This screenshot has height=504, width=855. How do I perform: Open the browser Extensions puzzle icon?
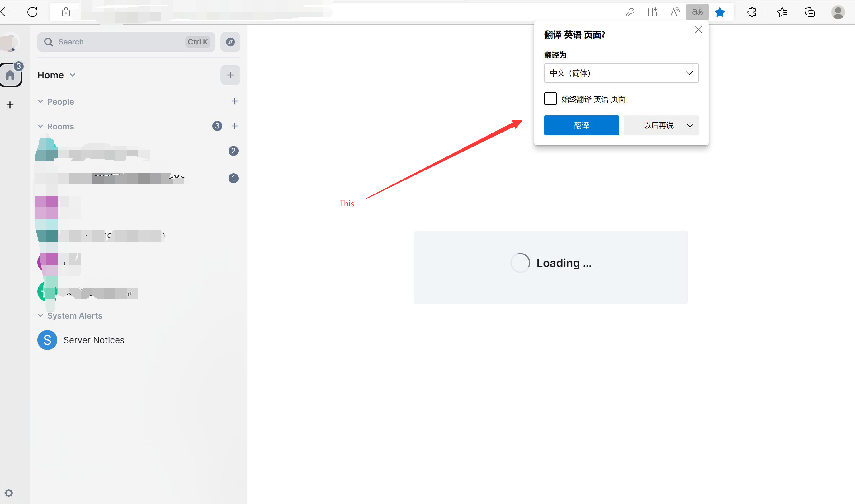751,12
